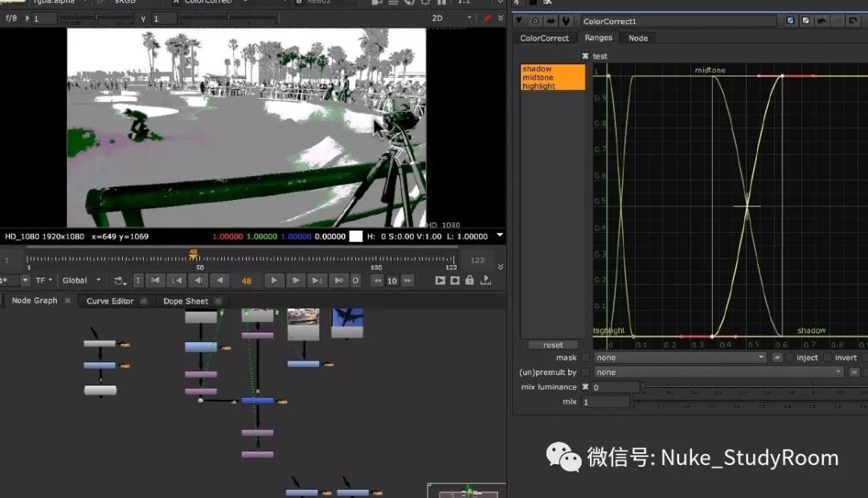The width and height of the screenshot is (868, 498).
Task: Select the redo arrow icon in the properties panel
Action: 854,20
